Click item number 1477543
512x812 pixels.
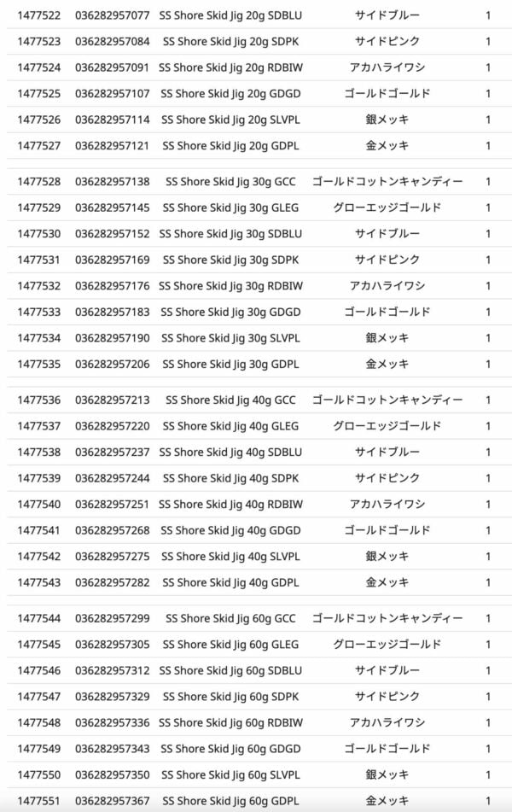coord(39,582)
